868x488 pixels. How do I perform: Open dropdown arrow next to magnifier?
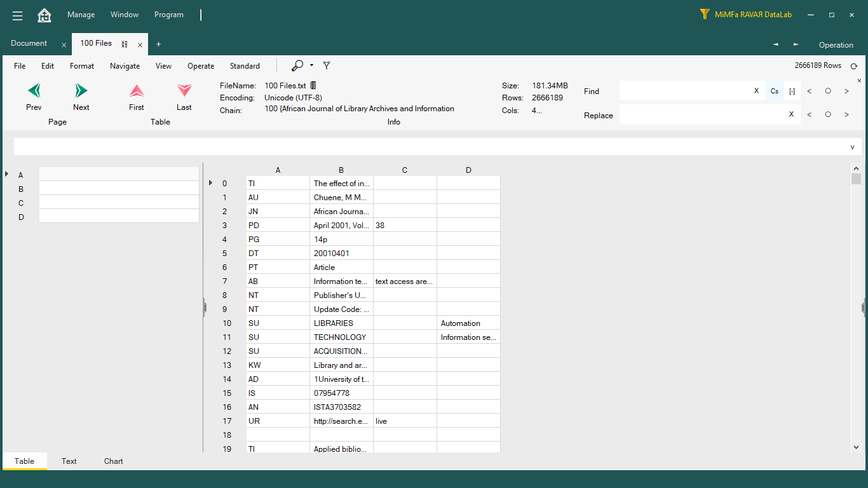(311, 65)
